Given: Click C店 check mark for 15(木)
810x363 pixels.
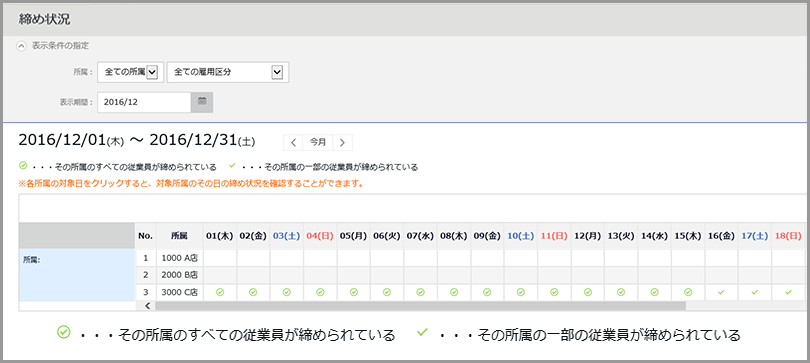Looking at the screenshot, I should point(688,292).
